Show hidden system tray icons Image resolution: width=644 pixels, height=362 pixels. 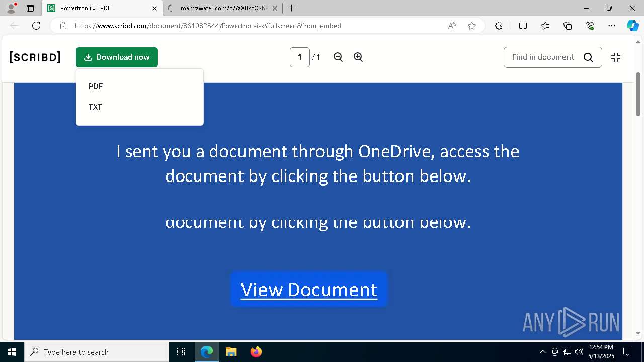coord(542,352)
